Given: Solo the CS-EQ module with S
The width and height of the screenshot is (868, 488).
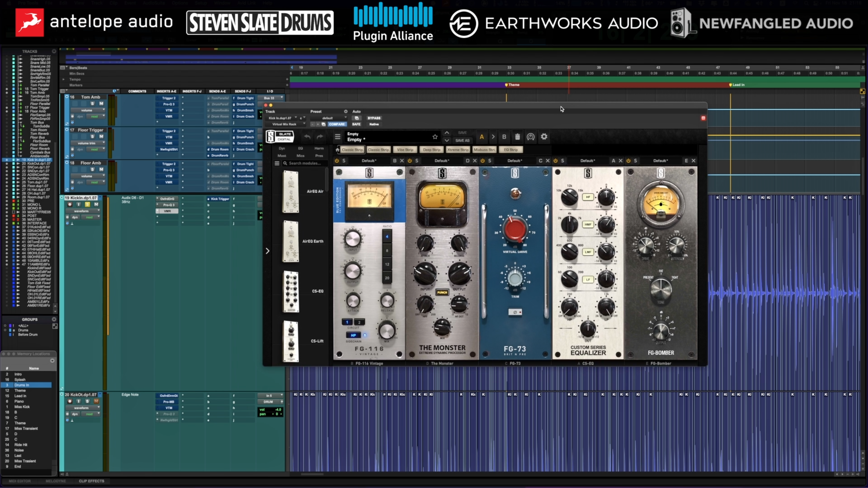Looking at the screenshot, I should coord(562,161).
